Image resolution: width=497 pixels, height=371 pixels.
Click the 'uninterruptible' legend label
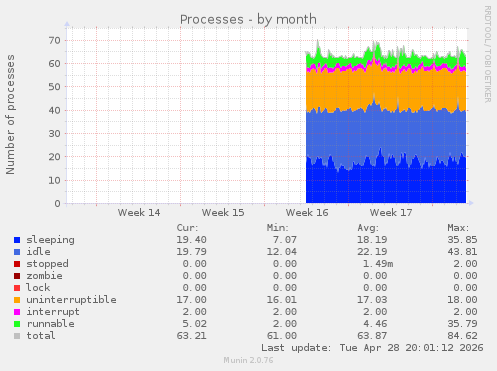(x=71, y=300)
